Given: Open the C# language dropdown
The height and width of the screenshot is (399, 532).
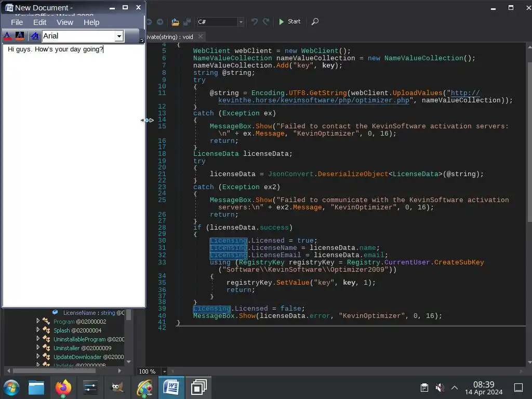Looking at the screenshot, I should point(241,22).
